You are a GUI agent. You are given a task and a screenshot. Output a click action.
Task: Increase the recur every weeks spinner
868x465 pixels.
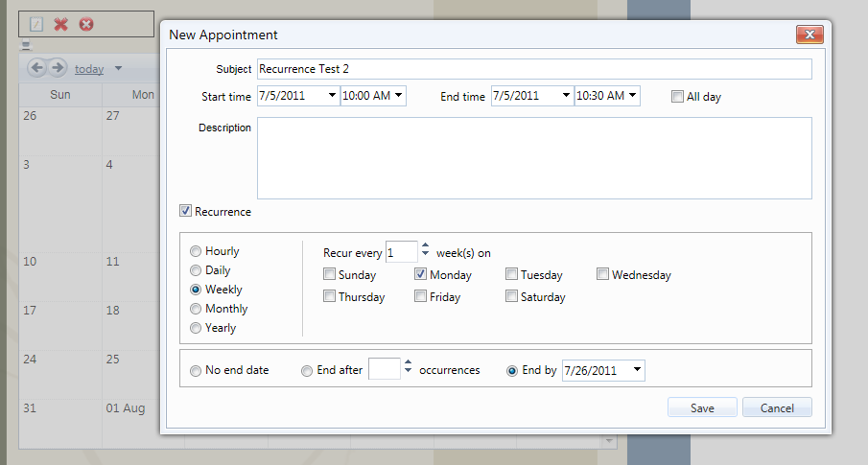click(x=426, y=246)
